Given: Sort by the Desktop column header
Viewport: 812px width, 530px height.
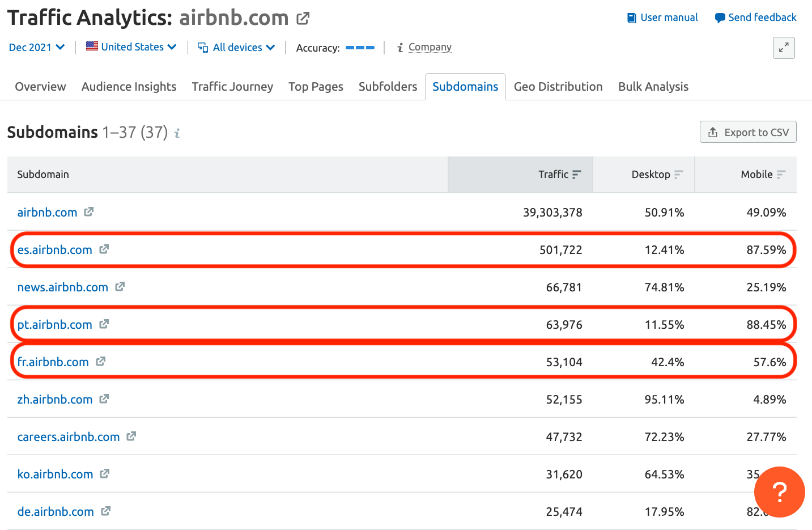Looking at the screenshot, I should click(644, 175).
